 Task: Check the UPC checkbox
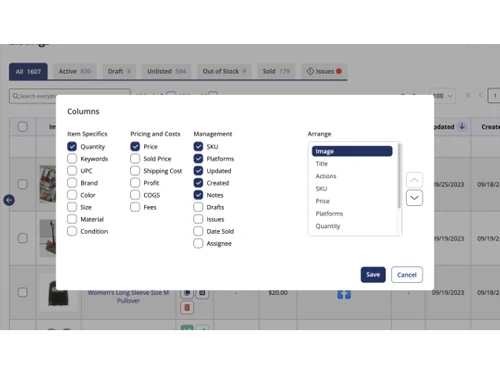72,171
